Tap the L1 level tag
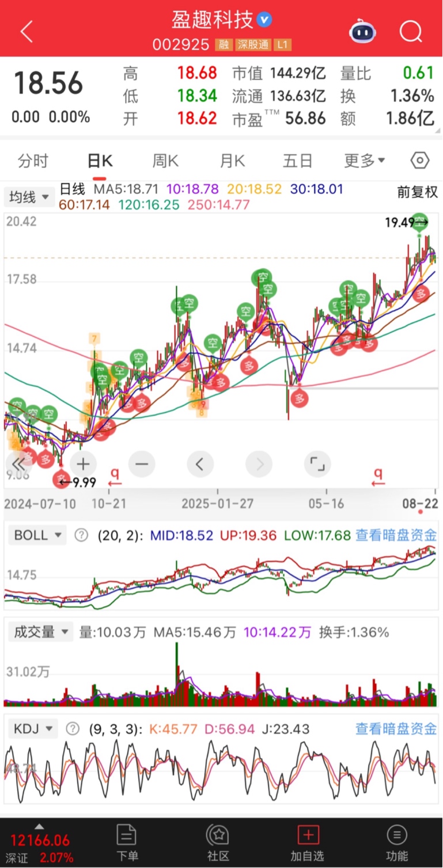 [281, 44]
